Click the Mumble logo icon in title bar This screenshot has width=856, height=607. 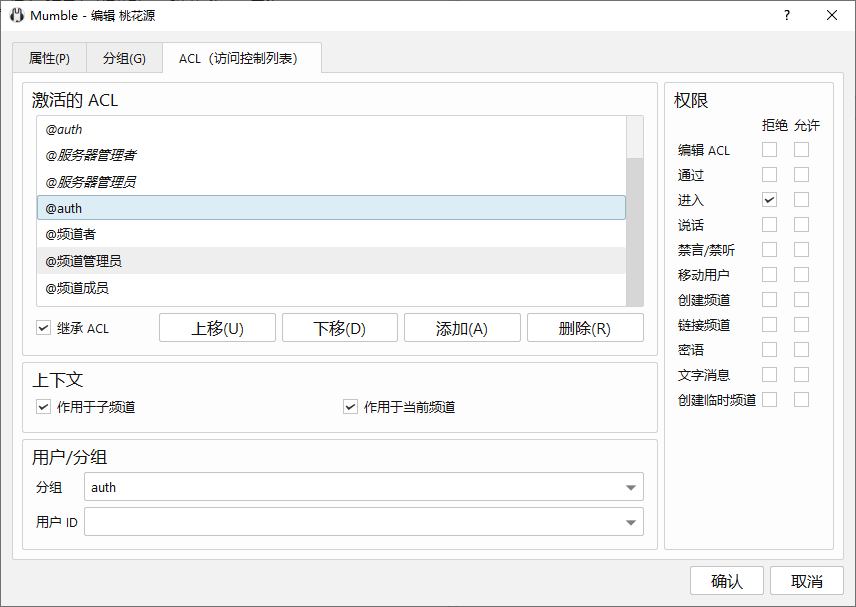(x=16, y=16)
